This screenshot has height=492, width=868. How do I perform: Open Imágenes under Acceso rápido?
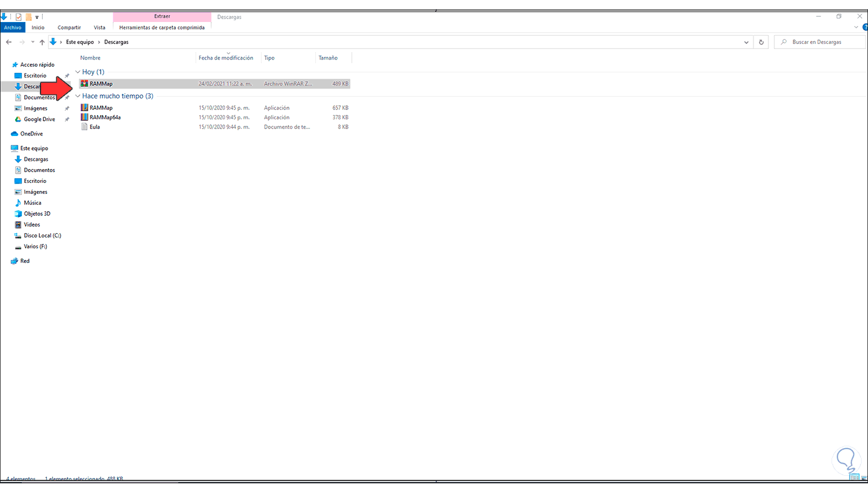pos(35,108)
